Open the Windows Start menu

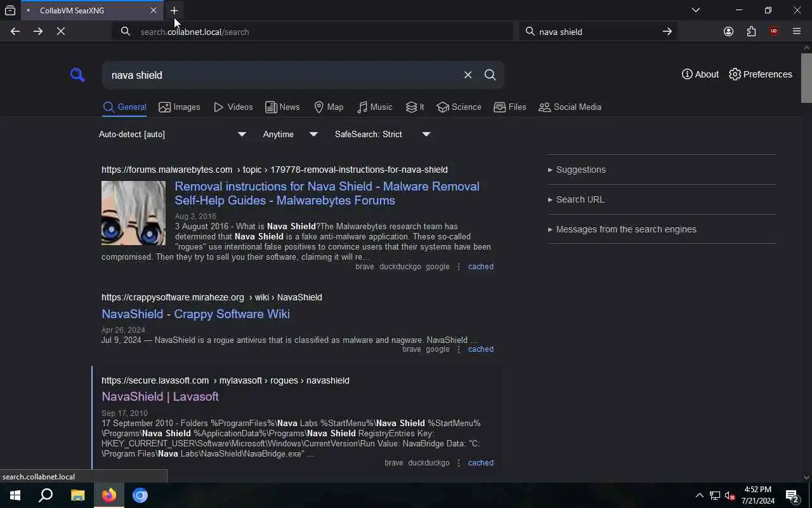(15, 495)
